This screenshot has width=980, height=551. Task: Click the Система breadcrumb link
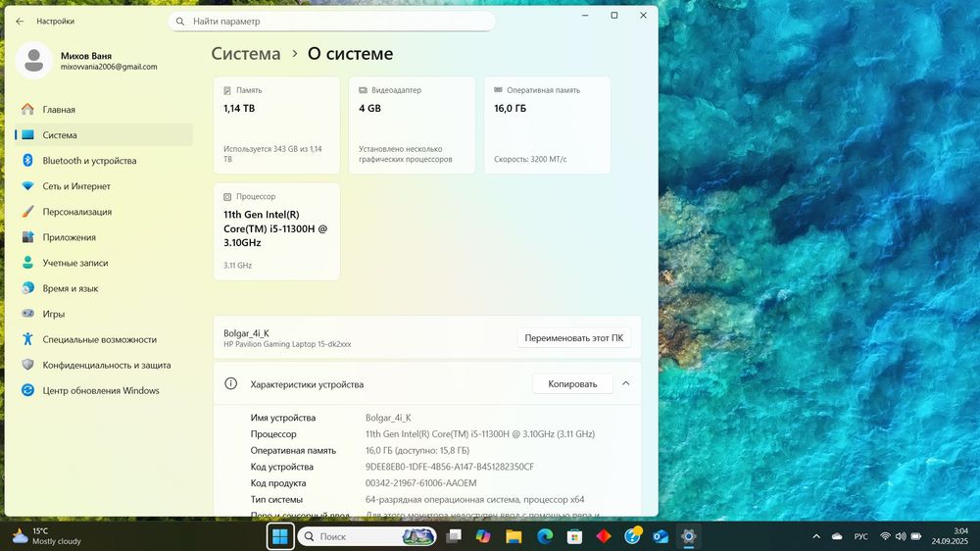(x=246, y=54)
